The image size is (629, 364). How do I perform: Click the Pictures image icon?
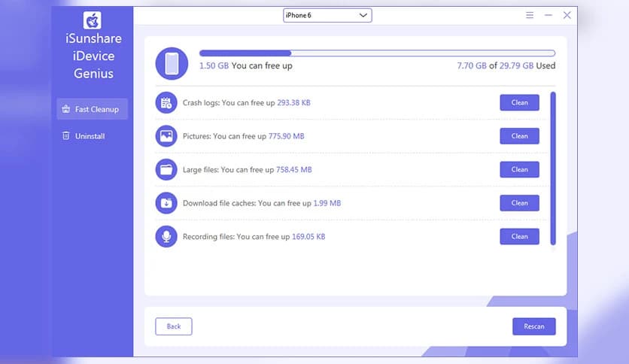pos(166,136)
